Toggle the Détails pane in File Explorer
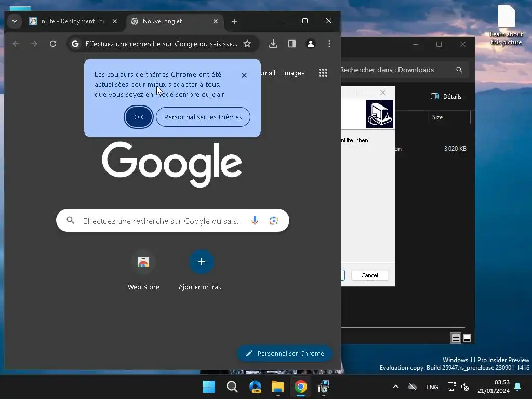 pyautogui.click(x=446, y=96)
